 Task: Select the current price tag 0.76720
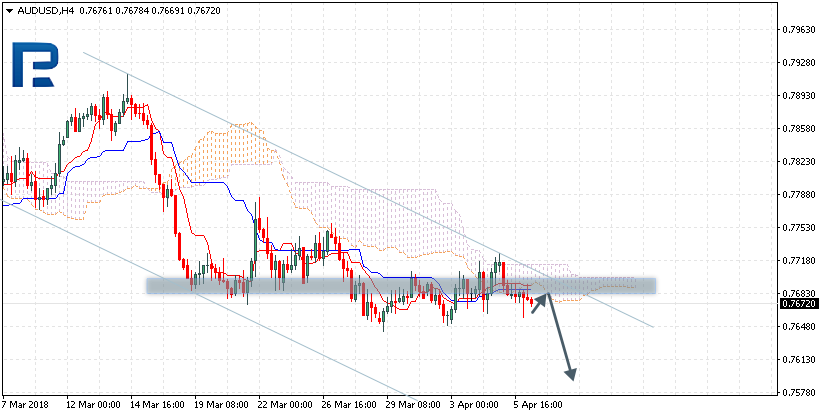pyautogui.click(x=799, y=304)
